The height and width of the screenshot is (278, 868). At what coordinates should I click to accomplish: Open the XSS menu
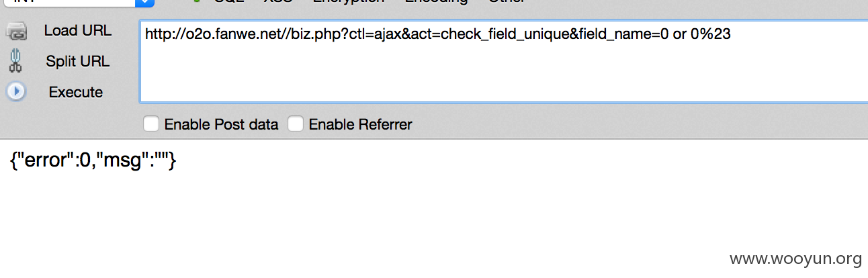(x=278, y=1)
